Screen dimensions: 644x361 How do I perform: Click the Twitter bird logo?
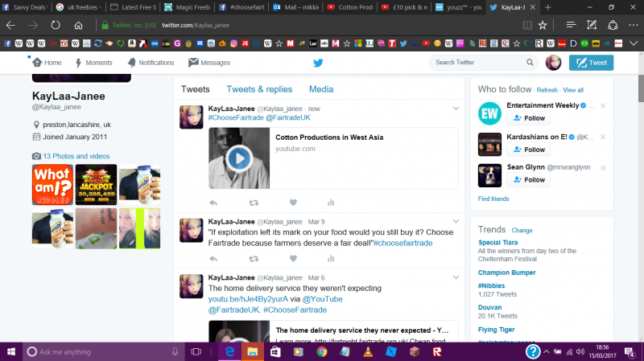click(x=318, y=63)
